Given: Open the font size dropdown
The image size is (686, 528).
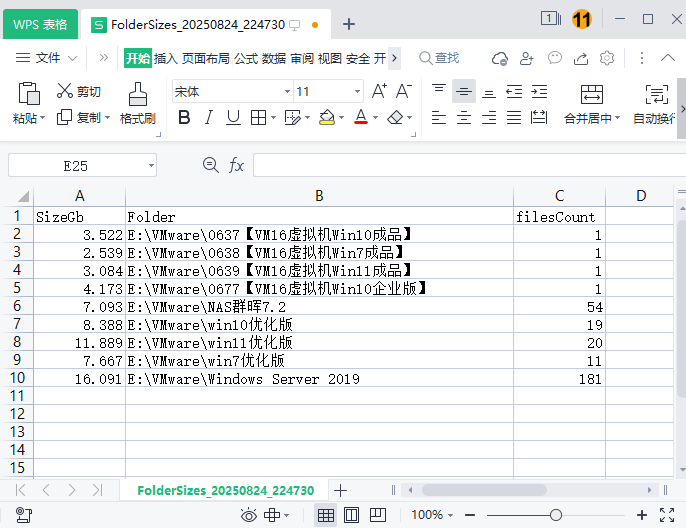Looking at the screenshot, I should [357, 92].
